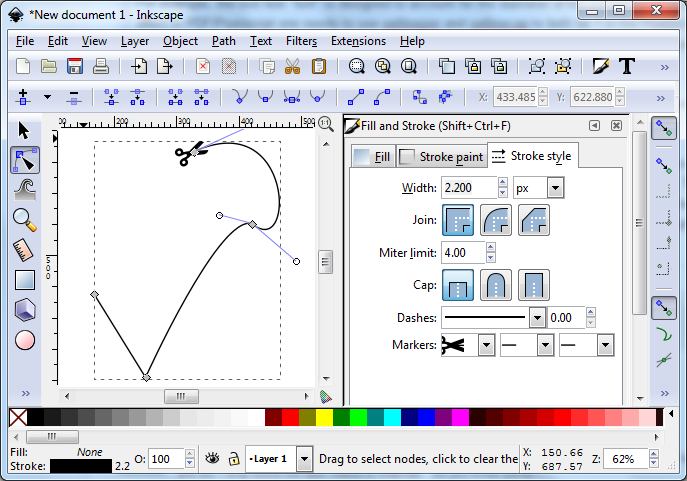Click the opacity O: input field

[166, 459]
